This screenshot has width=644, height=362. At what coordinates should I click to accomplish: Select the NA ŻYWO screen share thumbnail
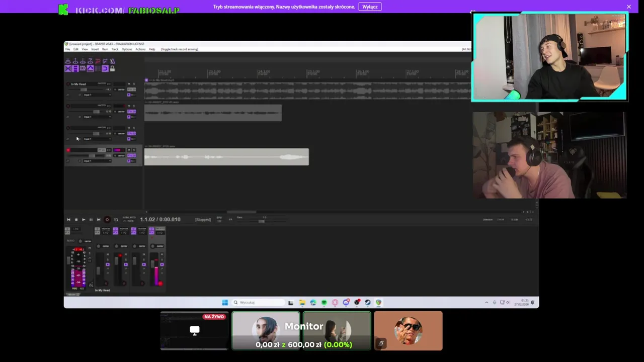click(194, 330)
